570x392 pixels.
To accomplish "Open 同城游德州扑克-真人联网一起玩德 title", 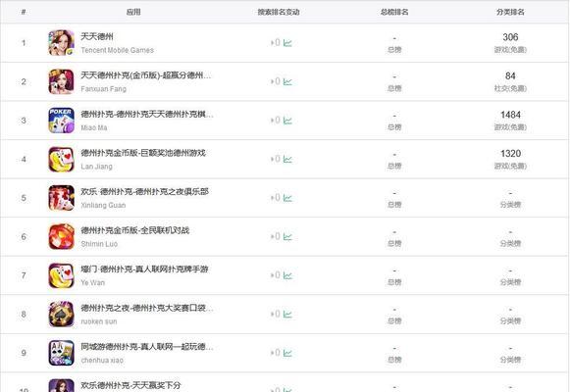I will coord(147,347).
